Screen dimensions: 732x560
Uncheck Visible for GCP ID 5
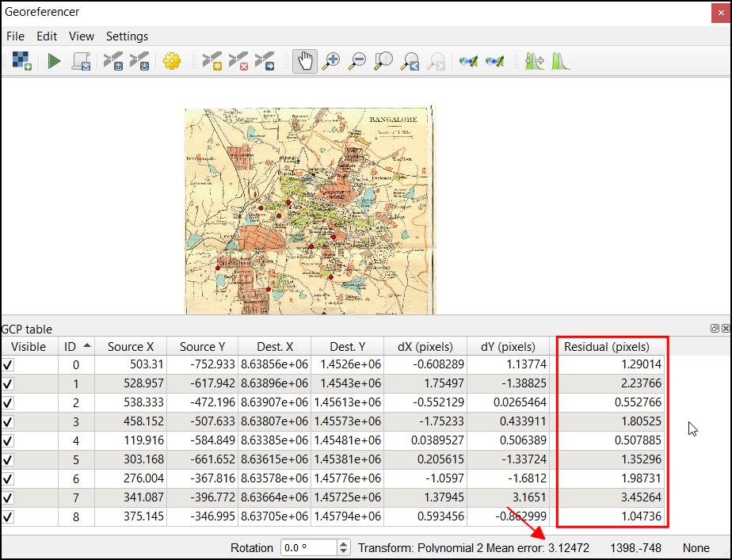8,460
